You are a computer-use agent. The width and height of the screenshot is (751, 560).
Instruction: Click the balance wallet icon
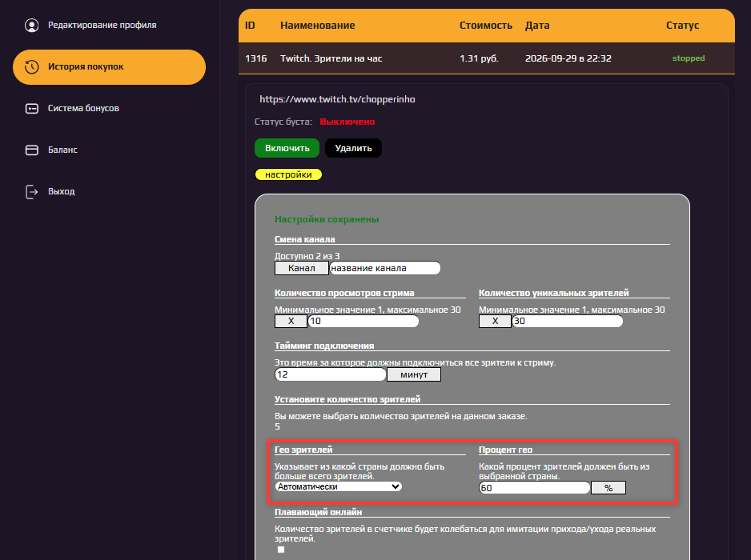click(x=31, y=150)
